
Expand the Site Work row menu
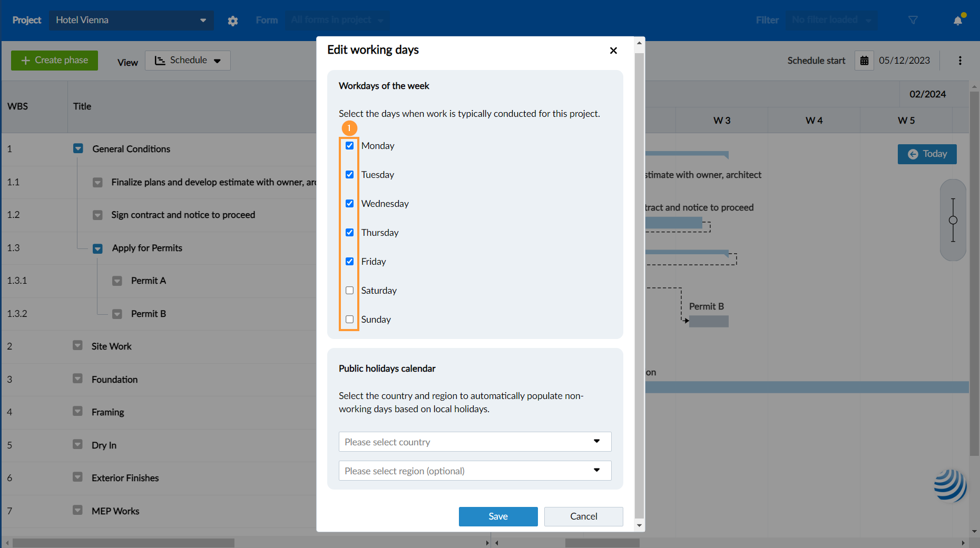click(77, 346)
